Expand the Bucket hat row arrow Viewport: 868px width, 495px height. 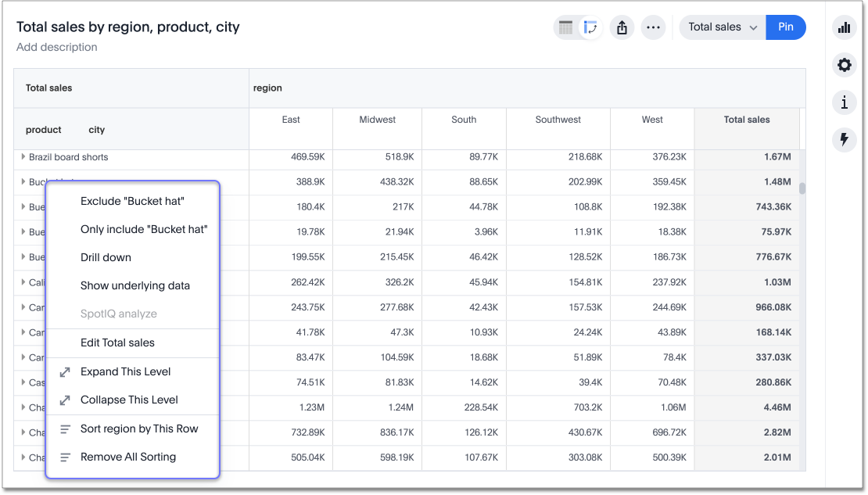point(23,182)
